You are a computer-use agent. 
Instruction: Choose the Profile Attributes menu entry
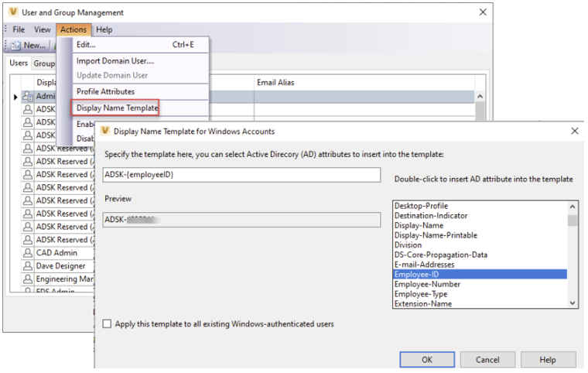(105, 91)
